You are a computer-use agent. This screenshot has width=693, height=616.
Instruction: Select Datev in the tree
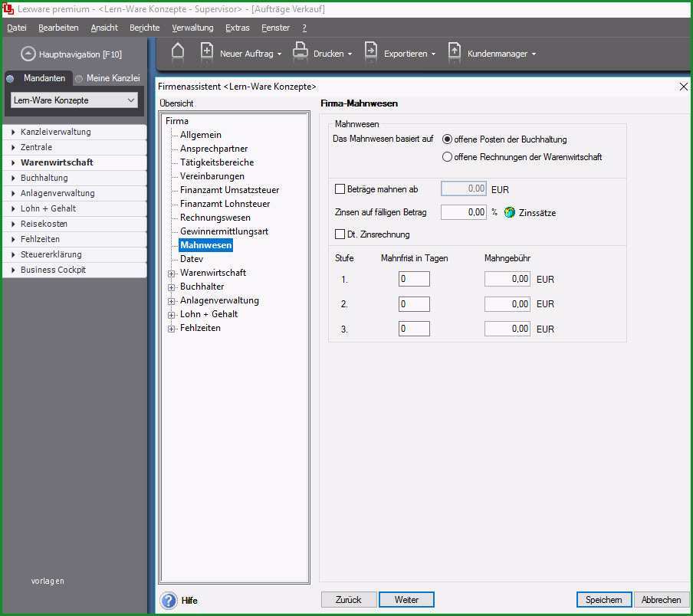[x=192, y=259]
